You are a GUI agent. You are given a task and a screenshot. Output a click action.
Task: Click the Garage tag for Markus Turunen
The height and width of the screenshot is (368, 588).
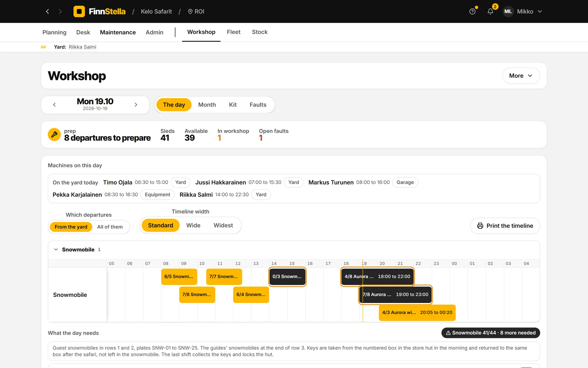click(x=405, y=182)
